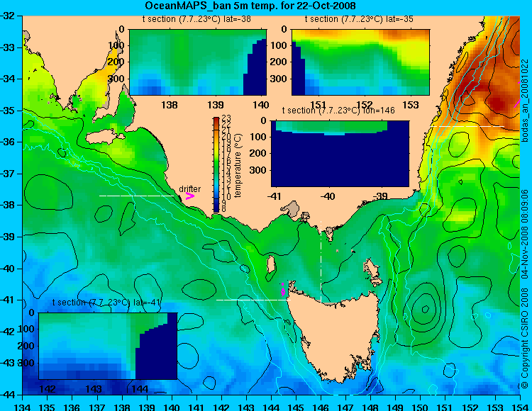532x411 pixels.
Task: Select the 'temperature (°C)' colorbar label
Action: coord(238,165)
